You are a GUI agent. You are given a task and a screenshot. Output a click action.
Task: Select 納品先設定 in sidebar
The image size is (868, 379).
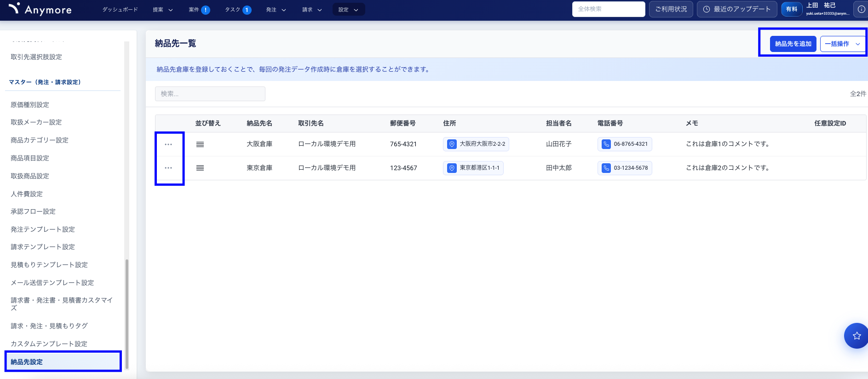(x=63, y=362)
